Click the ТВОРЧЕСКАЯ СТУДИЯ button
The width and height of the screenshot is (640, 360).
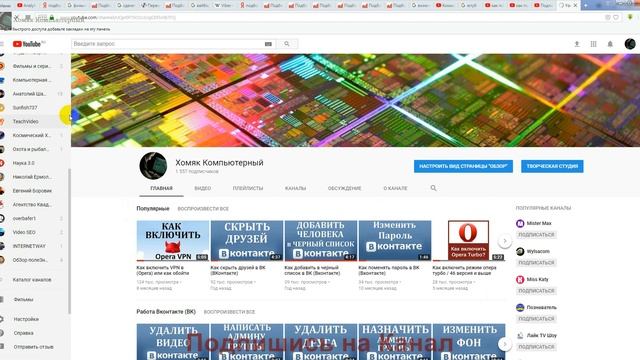tap(552, 166)
